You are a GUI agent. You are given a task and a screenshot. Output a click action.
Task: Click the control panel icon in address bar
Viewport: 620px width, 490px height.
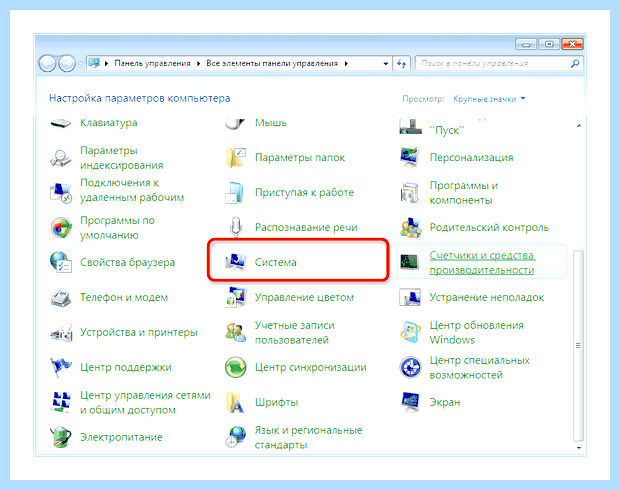94,63
